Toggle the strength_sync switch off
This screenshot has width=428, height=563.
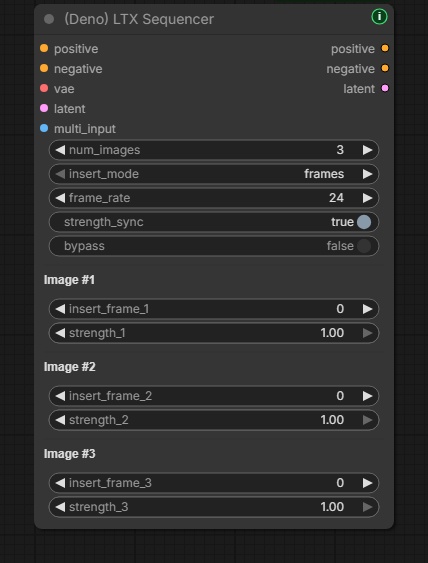coord(364,222)
